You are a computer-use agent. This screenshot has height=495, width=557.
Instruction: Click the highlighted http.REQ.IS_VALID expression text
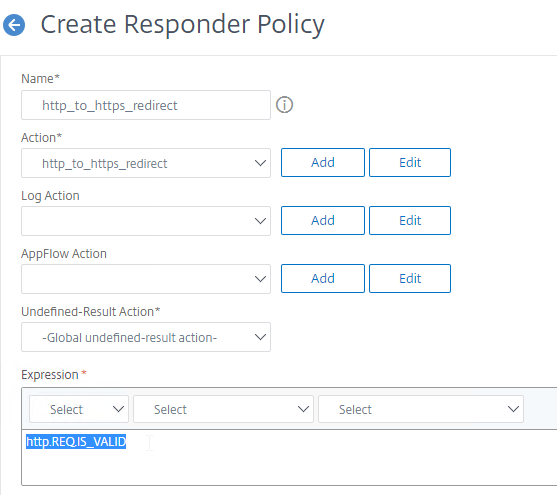(x=76, y=441)
